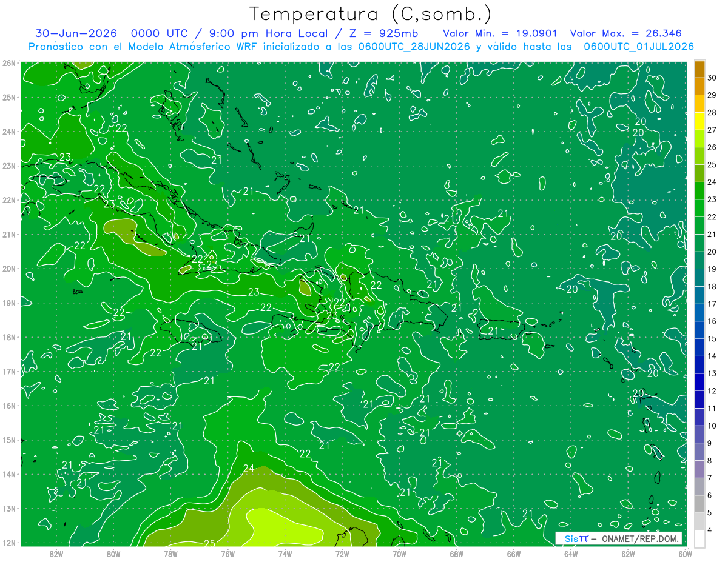Click the lime swatch between 26 and 27
The image size is (728, 562).
coord(699,138)
